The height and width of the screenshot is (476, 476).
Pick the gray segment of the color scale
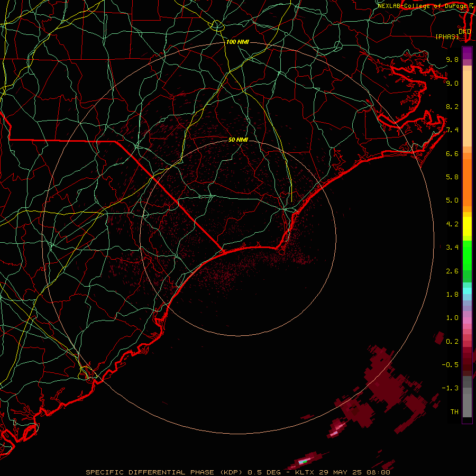click(467, 398)
